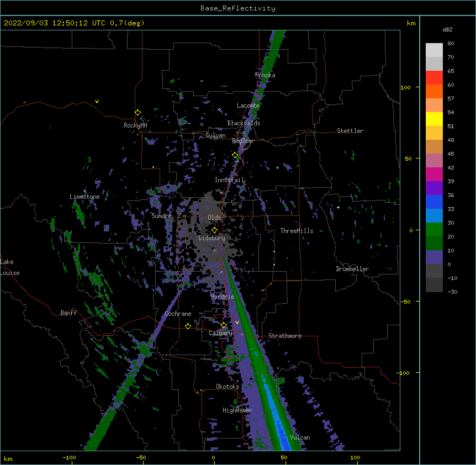Screen dimensions: 476x465
Task: Click the yellow V marker northwest of RockyMH
Action: click(x=97, y=102)
